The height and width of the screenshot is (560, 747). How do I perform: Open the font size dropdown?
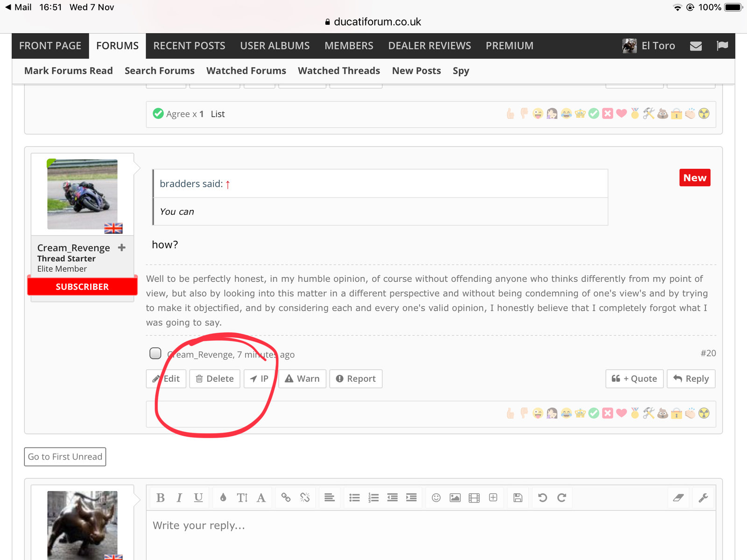pos(242,497)
